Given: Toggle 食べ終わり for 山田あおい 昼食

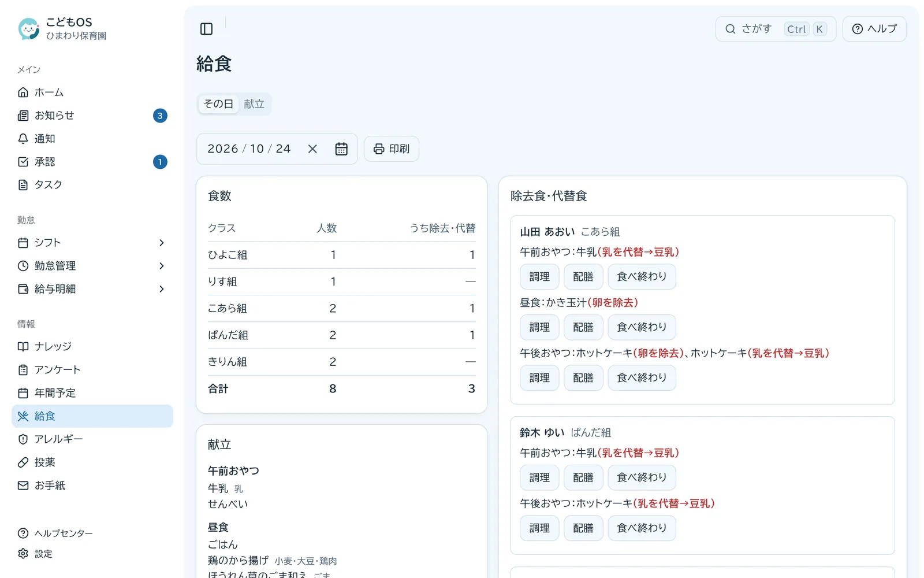Looking at the screenshot, I should [642, 327].
